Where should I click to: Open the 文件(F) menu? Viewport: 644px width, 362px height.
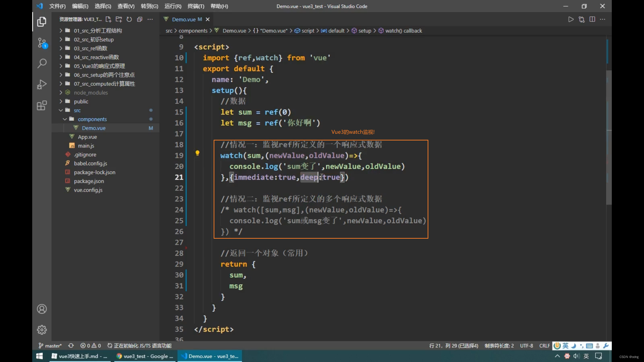tap(57, 6)
